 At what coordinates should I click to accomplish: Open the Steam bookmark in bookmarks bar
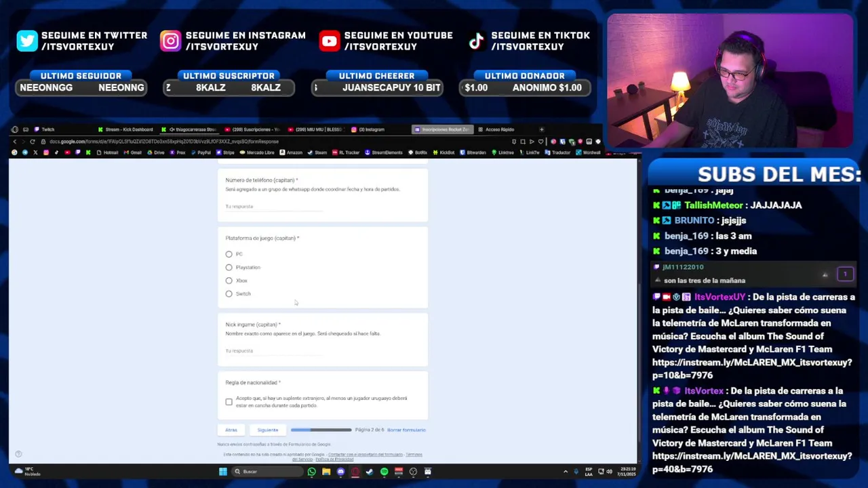pyautogui.click(x=318, y=152)
